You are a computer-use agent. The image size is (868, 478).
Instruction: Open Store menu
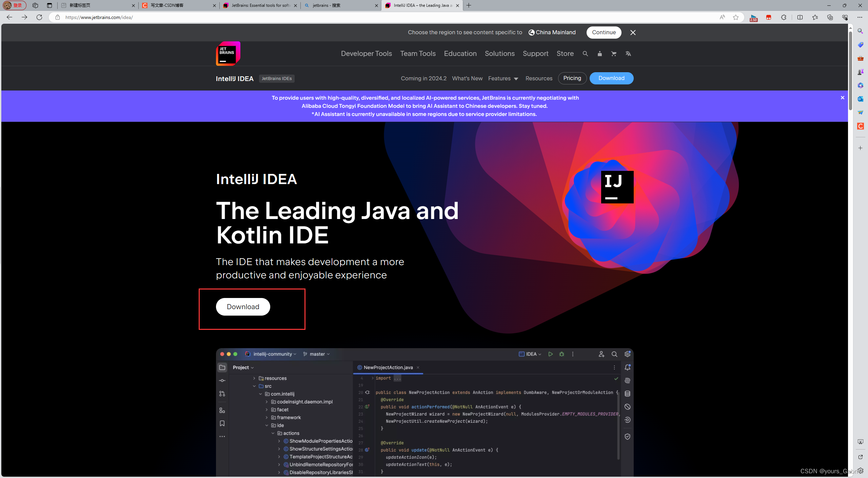(x=565, y=54)
